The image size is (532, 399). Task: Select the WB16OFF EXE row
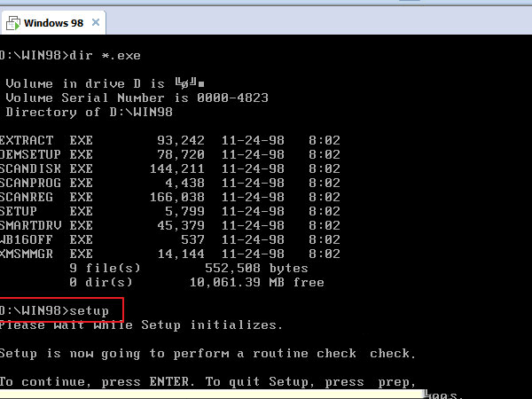169,240
